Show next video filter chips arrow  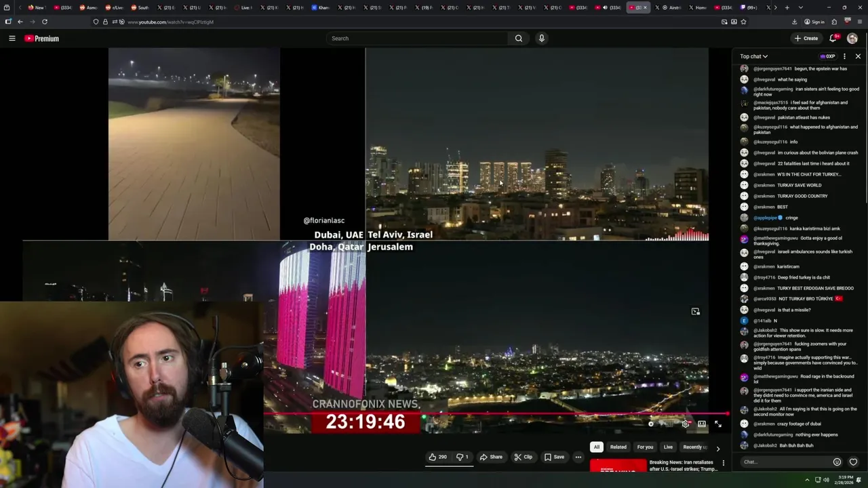tap(718, 448)
